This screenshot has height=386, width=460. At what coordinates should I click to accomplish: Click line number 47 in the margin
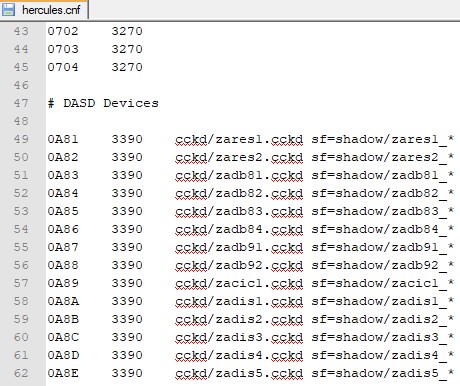[21, 103]
